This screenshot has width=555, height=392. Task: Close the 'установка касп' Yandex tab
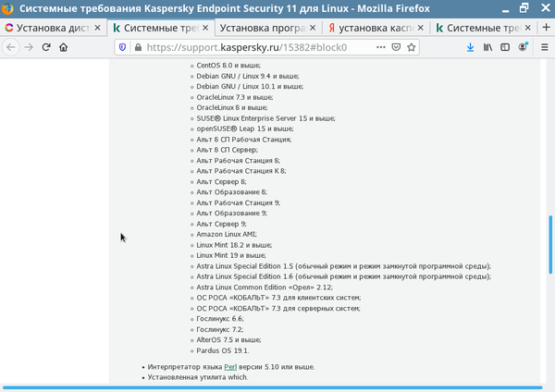click(420, 28)
